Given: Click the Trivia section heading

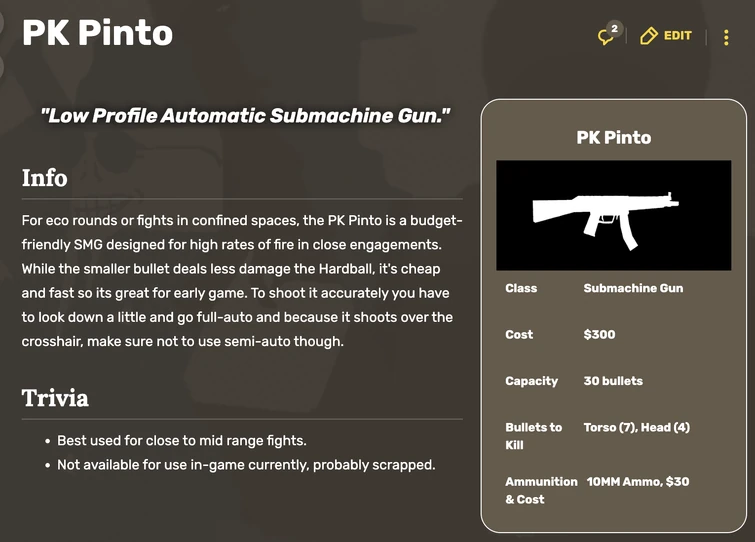Looking at the screenshot, I should pos(55,398).
